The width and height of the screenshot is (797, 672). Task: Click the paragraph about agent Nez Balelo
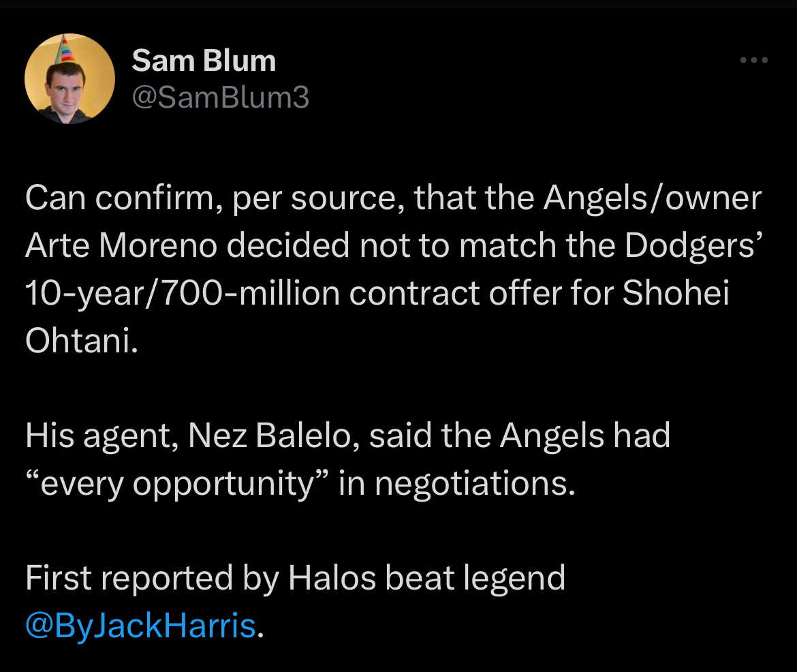pos(347,459)
